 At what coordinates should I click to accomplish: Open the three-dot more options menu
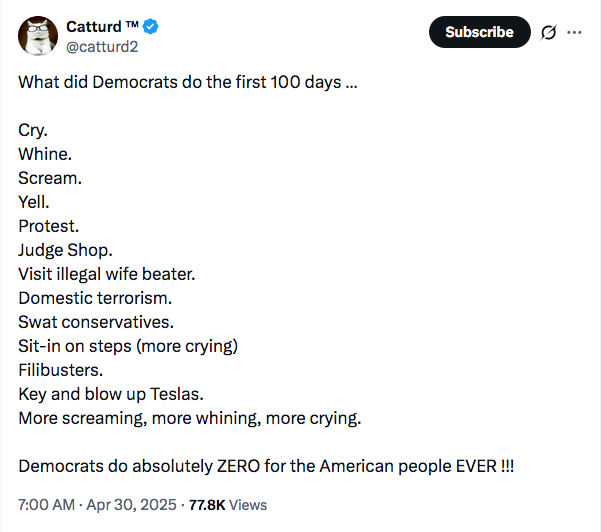(x=574, y=32)
